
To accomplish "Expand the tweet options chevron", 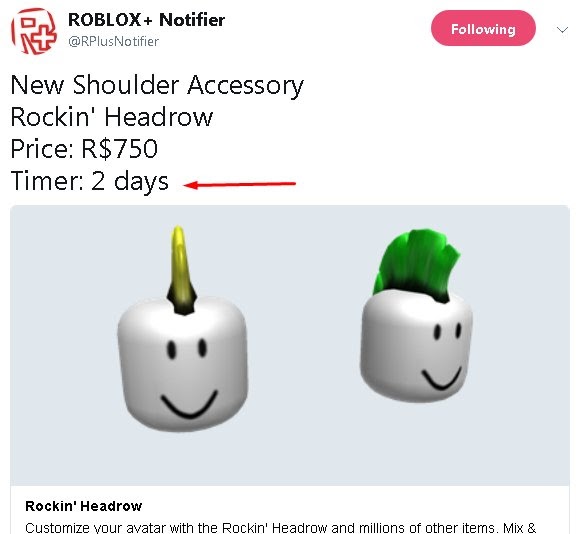I will pos(562,29).
